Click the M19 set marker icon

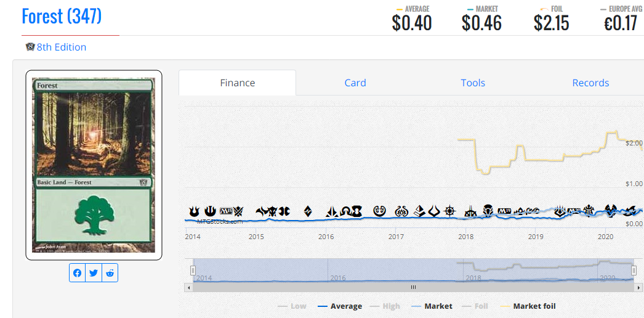click(x=504, y=211)
